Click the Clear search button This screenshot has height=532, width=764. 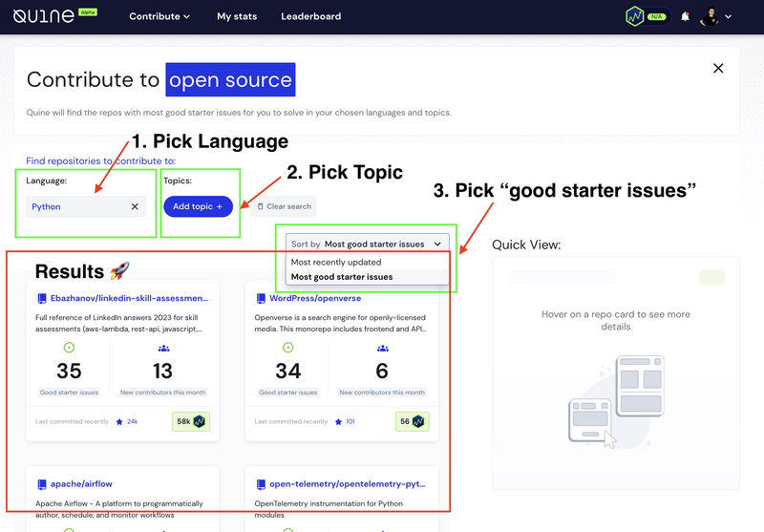[x=284, y=206]
